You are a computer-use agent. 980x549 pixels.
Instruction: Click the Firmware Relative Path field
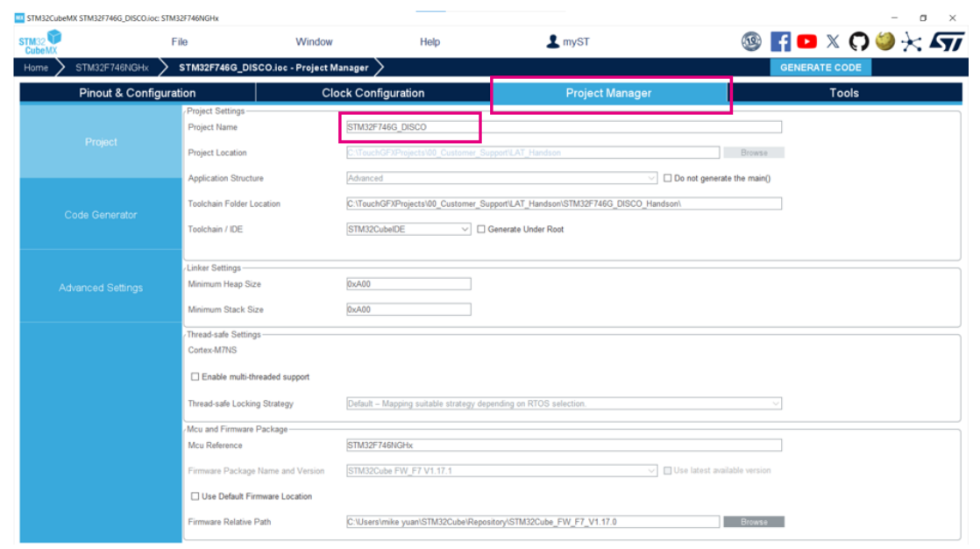(x=532, y=522)
